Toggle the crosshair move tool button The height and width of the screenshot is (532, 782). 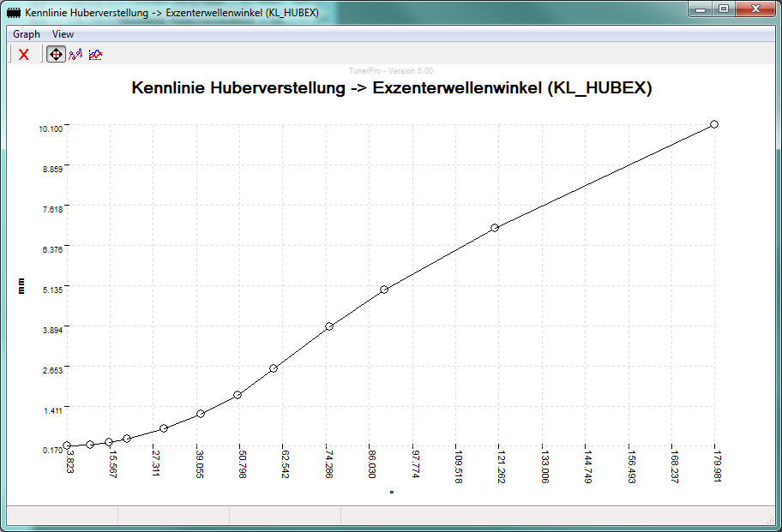56,54
